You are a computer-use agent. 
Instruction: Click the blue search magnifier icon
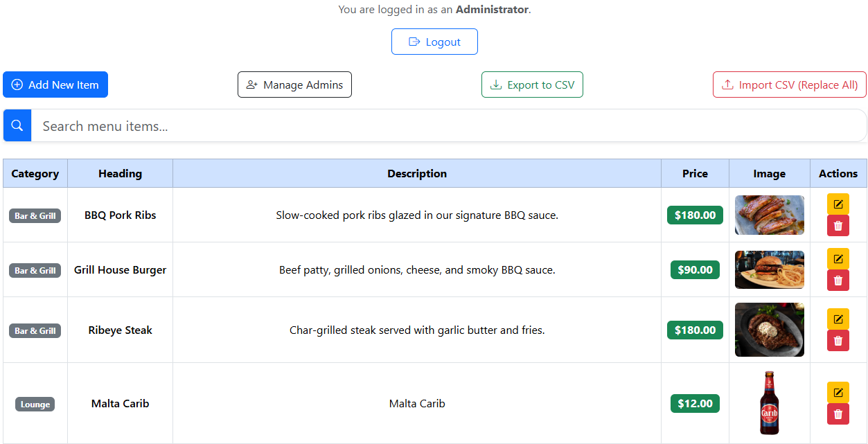[17, 125]
